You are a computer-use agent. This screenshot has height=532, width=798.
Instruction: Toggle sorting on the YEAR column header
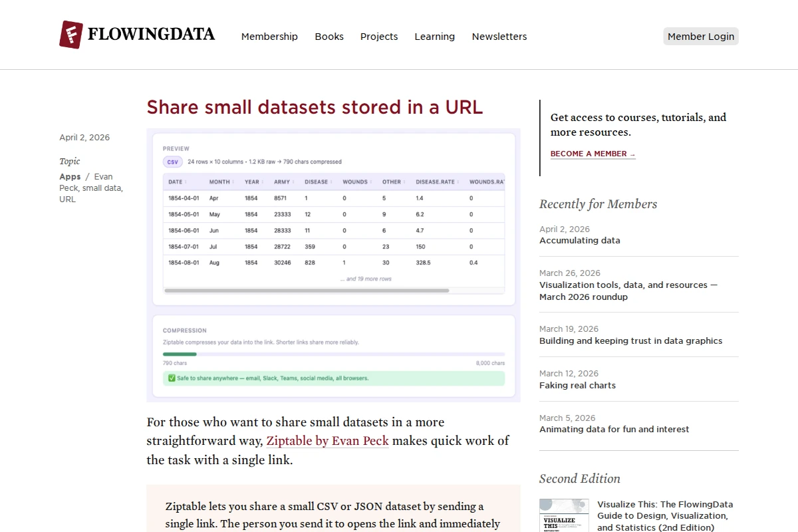coord(253,182)
